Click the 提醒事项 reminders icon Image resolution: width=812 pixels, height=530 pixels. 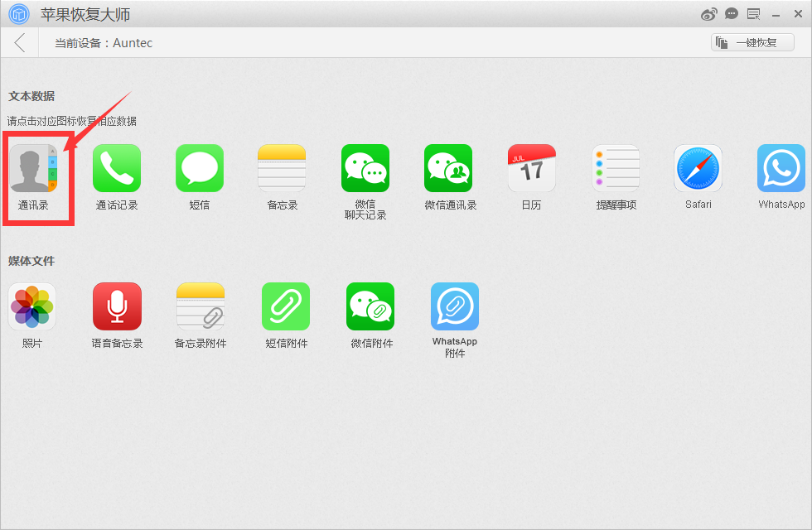point(616,168)
